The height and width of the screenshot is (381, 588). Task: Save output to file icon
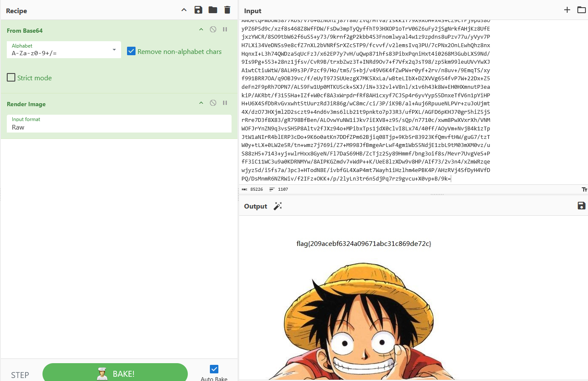coord(582,206)
